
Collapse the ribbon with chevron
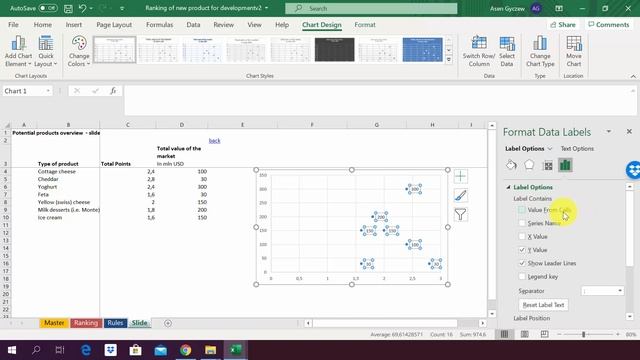633,76
